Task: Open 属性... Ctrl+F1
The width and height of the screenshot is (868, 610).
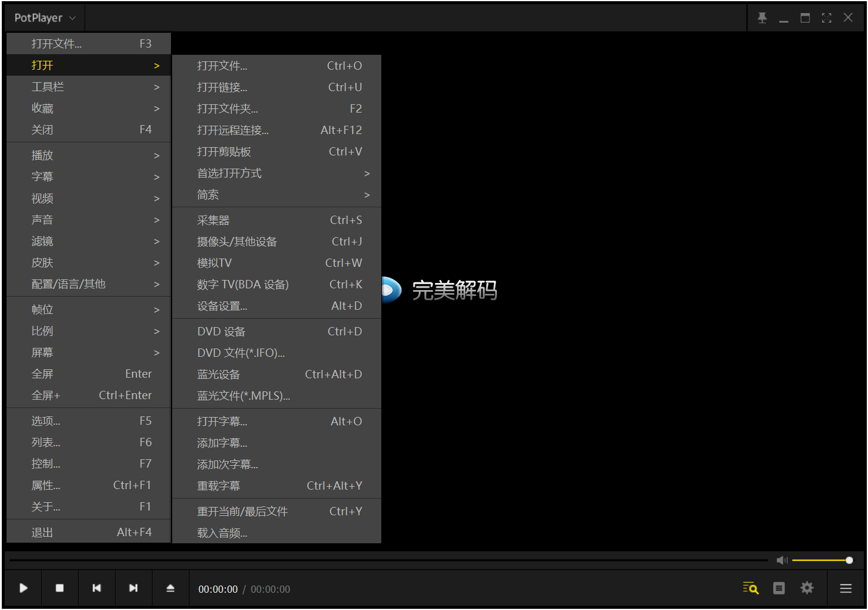Action: [x=89, y=485]
